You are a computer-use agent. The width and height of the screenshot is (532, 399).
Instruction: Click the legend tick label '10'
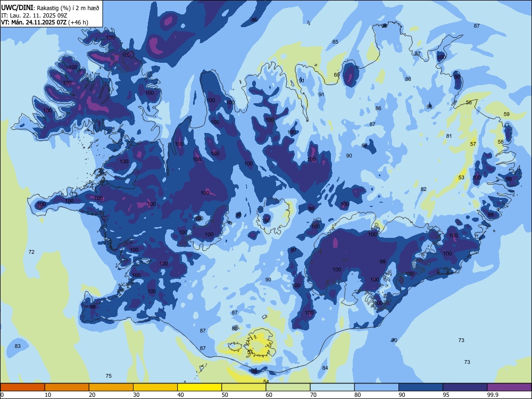(x=48, y=395)
